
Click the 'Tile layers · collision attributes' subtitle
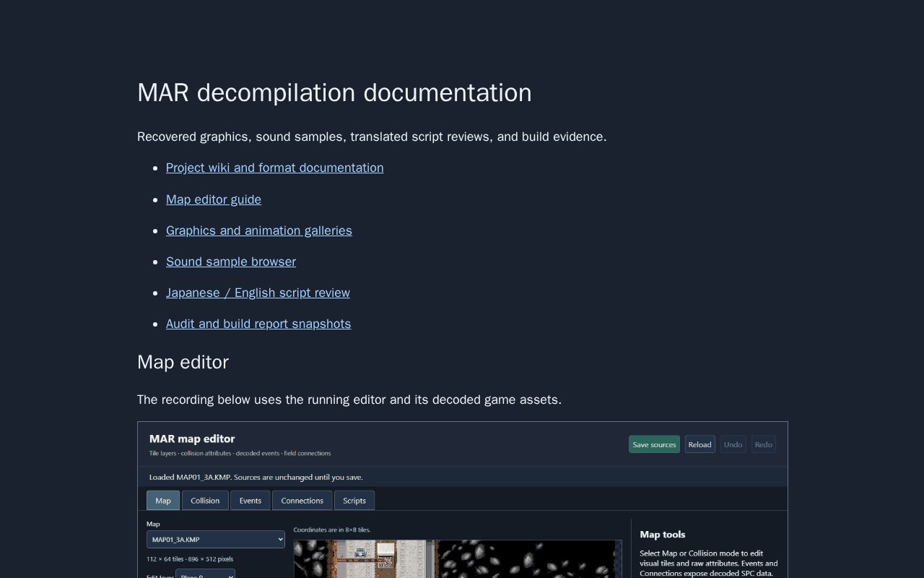[x=240, y=453]
